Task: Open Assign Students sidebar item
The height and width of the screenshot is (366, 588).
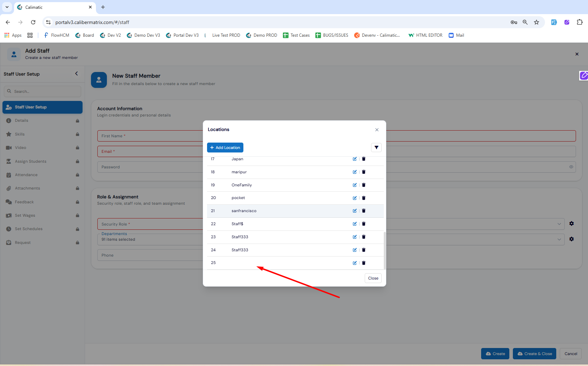Action: tap(42, 161)
